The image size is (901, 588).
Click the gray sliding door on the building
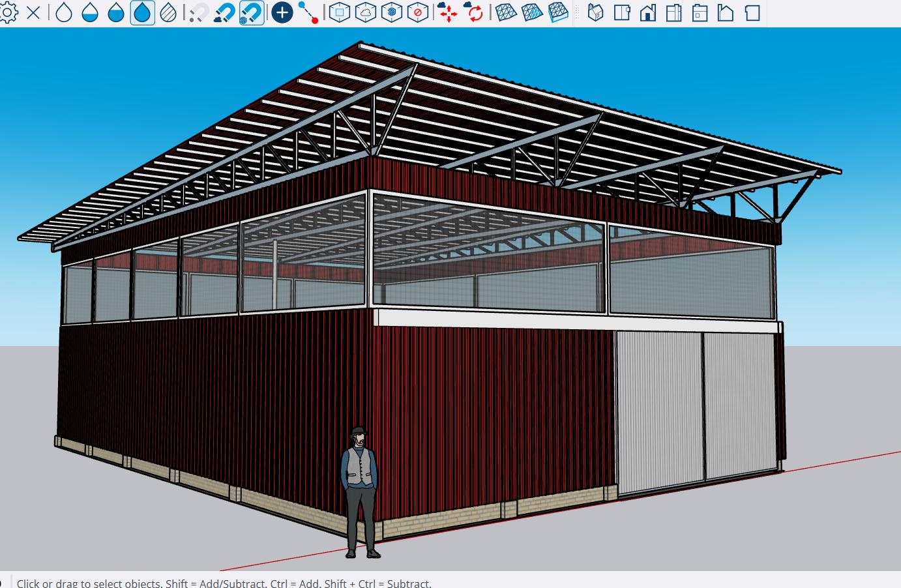click(x=658, y=411)
